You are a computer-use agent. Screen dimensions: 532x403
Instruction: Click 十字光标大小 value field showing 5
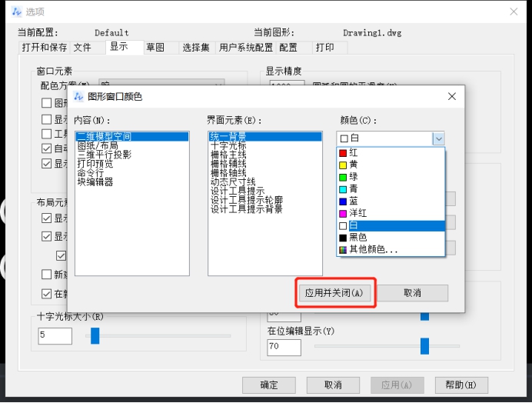[55, 336]
